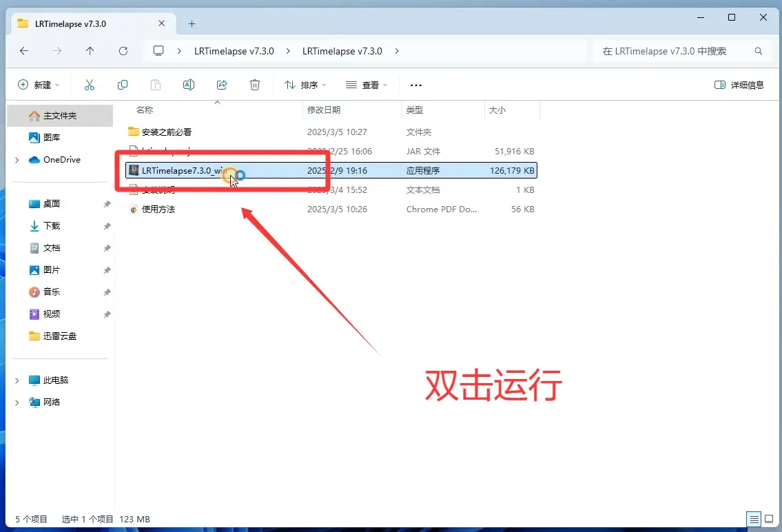Open the 排序 (Sort) dropdown
The width and height of the screenshot is (782, 532).
pyautogui.click(x=305, y=85)
